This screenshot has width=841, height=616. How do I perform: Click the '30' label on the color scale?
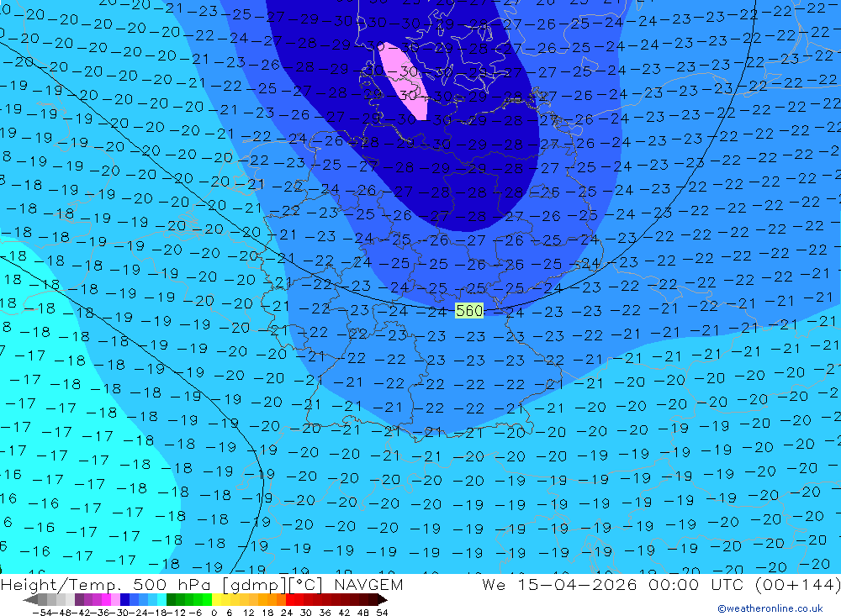[x=306, y=612]
